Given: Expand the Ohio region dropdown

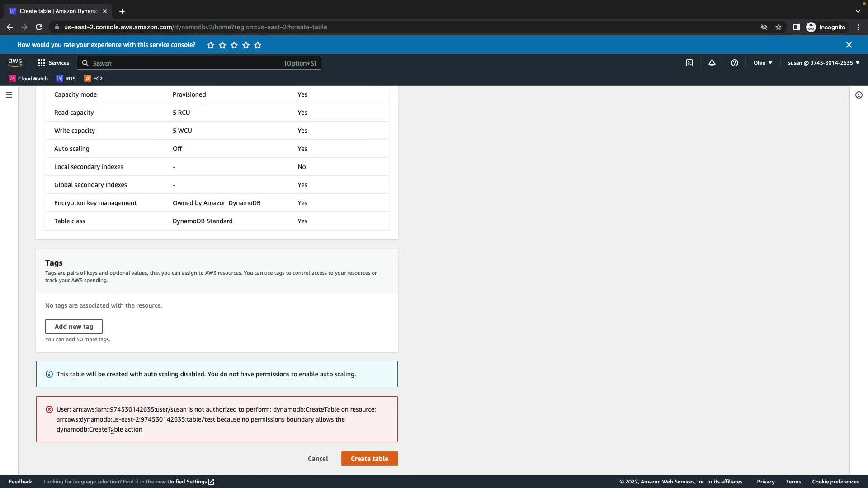Looking at the screenshot, I should point(763,63).
